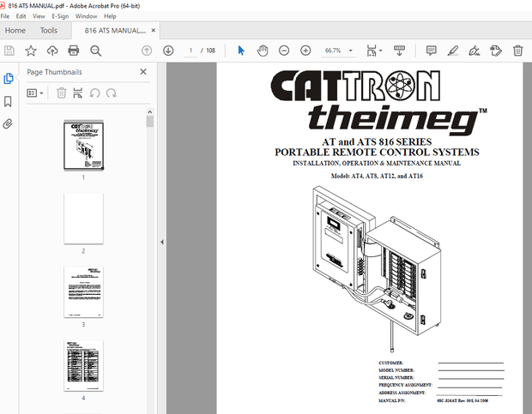Zoom in with the plus button
This screenshot has width=532, height=414.
(x=305, y=51)
